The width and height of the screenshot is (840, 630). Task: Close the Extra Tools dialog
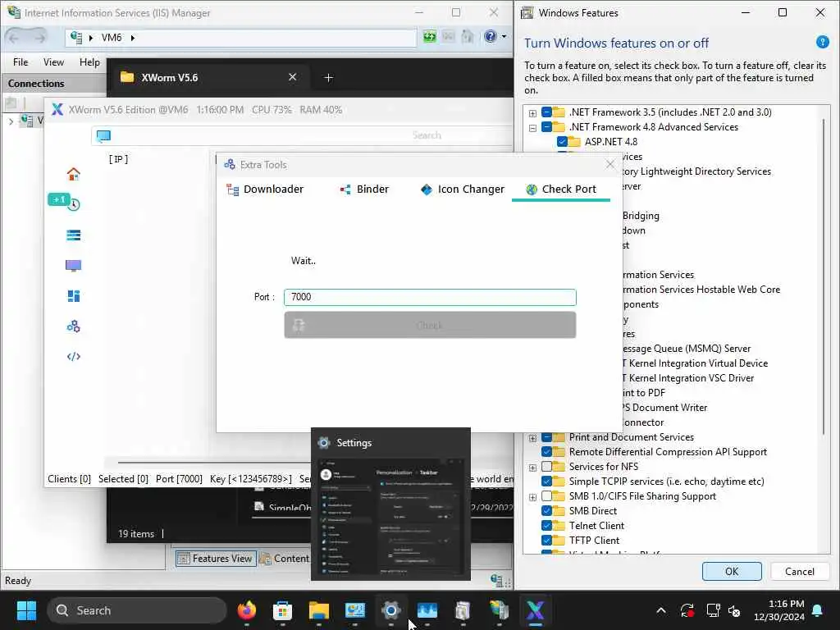tap(609, 164)
